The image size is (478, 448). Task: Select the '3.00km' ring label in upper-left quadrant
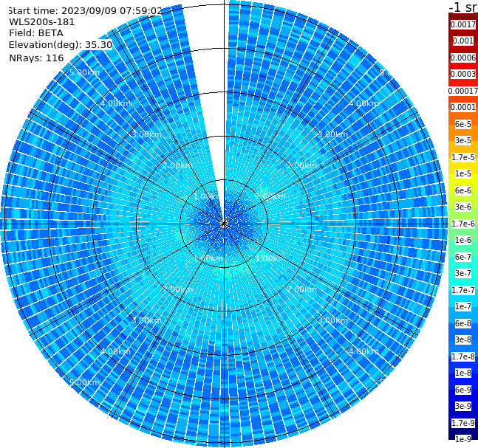pyautogui.click(x=146, y=134)
